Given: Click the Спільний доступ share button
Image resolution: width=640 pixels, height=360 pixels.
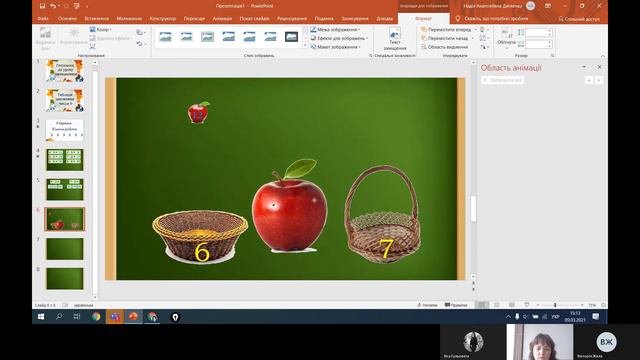Looking at the screenshot, I should (x=579, y=19).
